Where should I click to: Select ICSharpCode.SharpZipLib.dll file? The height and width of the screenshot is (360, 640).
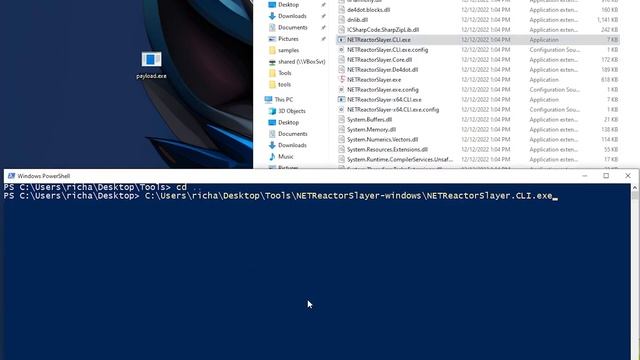(383, 30)
